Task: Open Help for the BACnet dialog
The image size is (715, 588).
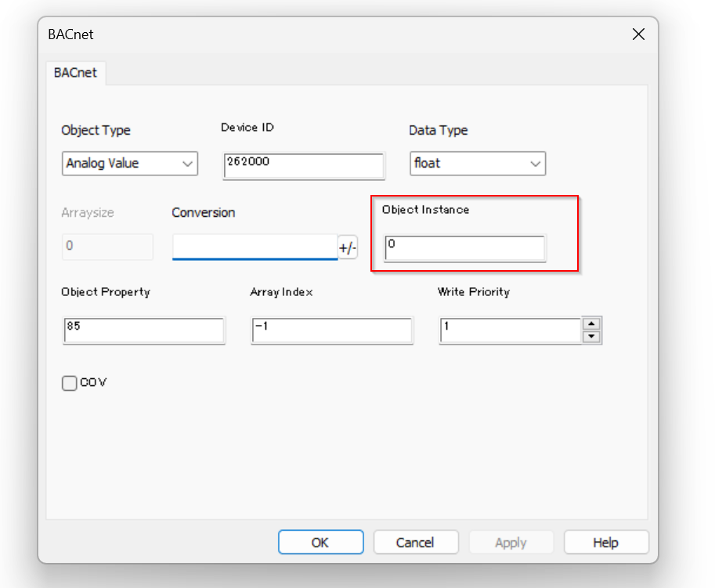Action: pos(606,543)
